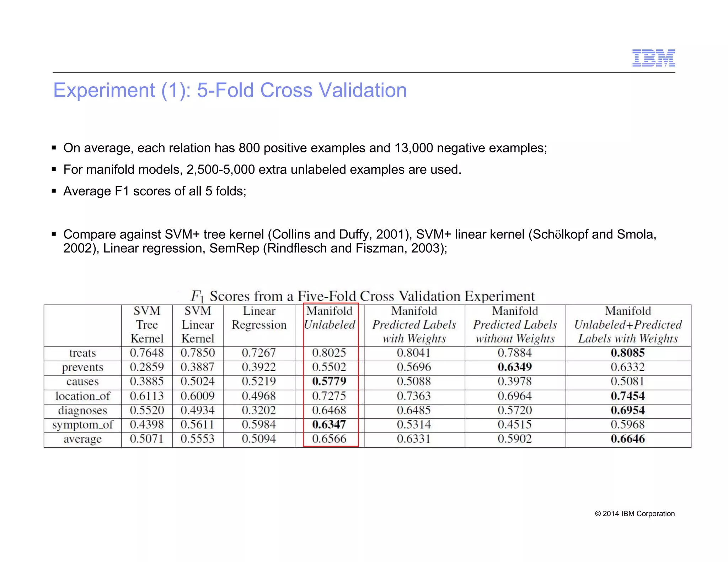This screenshot has height=562, width=728.
Task: Click the IBM logo
Action: coord(653,58)
